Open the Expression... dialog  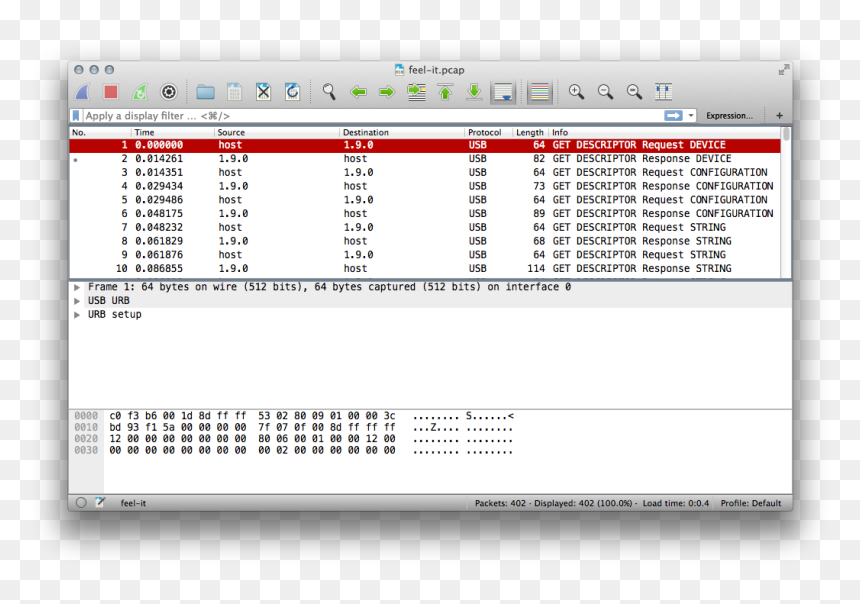point(729,116)
